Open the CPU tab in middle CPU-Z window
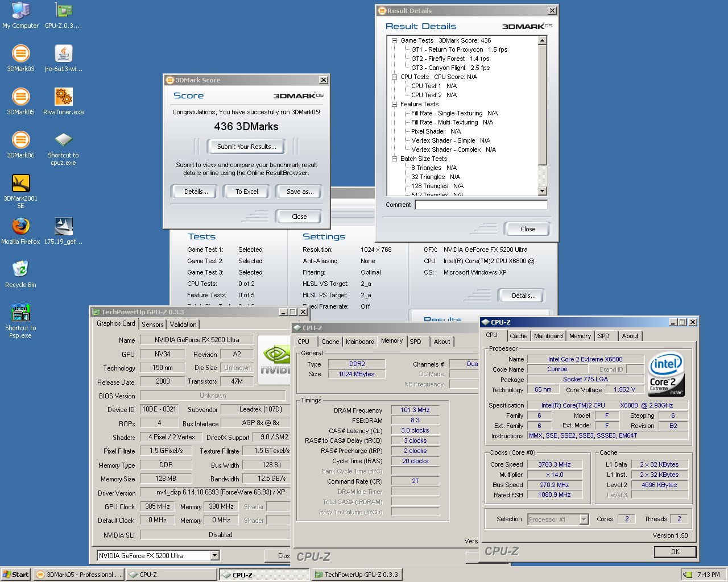The width and height of the screenshot is (728, 582). (304, 342)
